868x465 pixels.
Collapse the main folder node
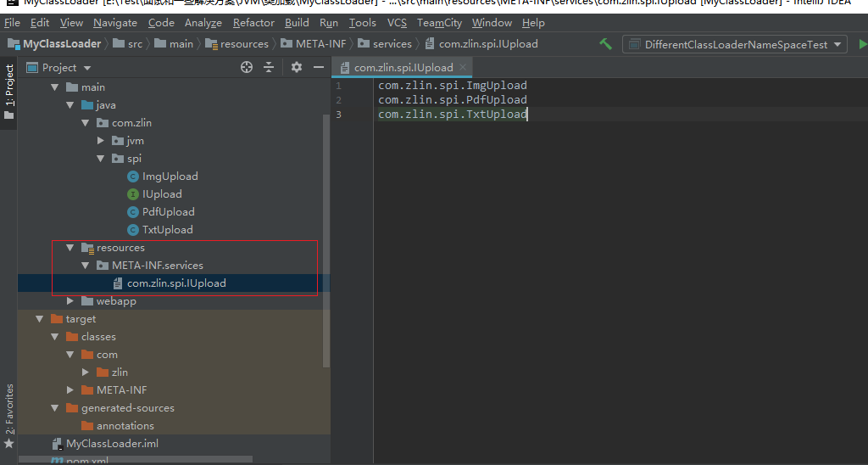pos(55,87)
